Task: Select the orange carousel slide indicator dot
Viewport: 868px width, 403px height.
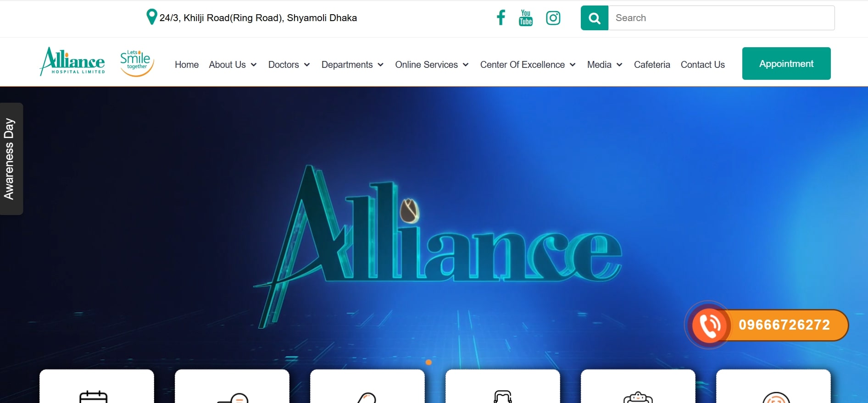Action: (428, 362)
